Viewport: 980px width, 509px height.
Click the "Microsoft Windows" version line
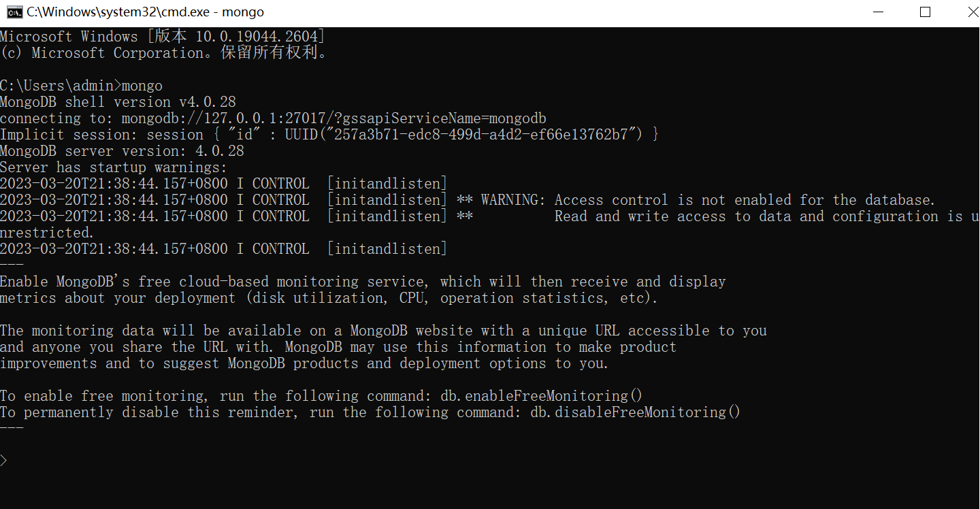pyautogui.click(x=162, y=37)
